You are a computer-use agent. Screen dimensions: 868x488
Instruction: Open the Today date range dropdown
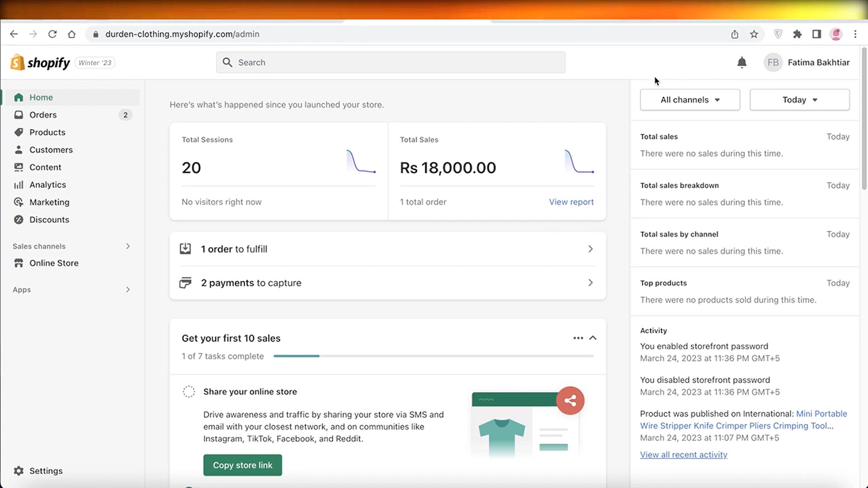point(799,100)
